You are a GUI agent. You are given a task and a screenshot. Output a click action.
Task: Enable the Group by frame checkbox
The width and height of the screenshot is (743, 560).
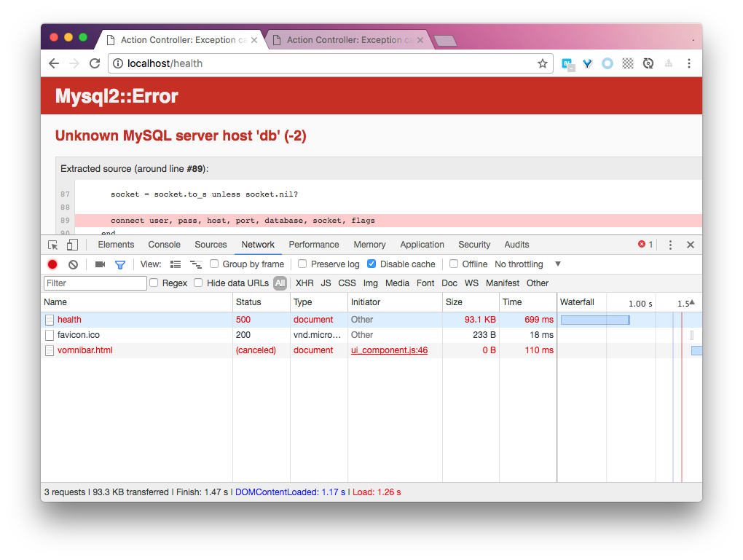(214, 264)
